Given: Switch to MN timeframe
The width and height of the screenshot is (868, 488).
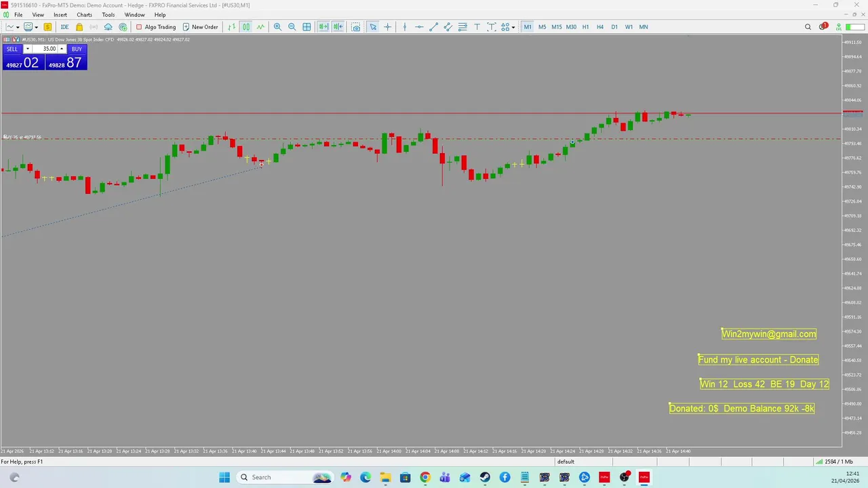Looking at the screenshot, I should pyautogui.click(x=644, y=27).
